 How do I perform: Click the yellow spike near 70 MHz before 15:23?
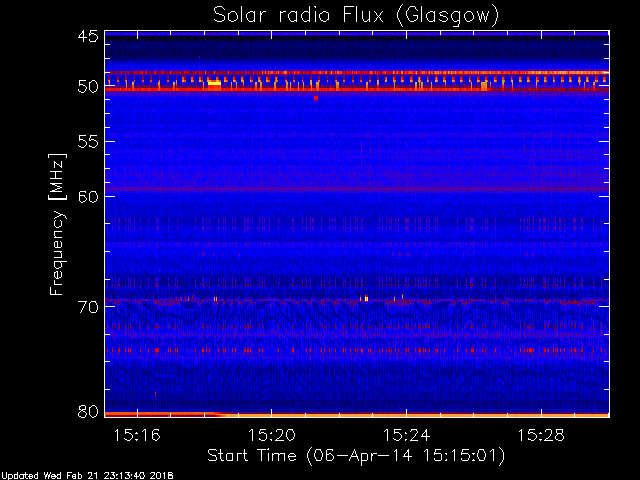(x=366, y=298)
